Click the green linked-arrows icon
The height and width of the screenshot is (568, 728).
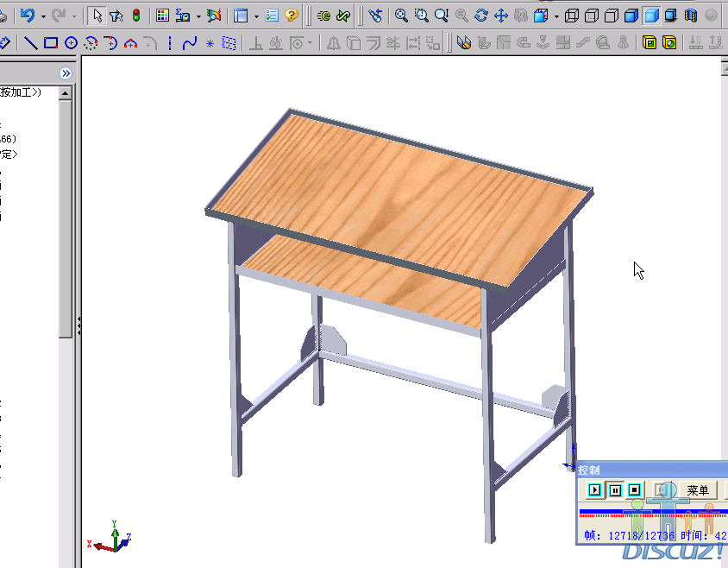[343, 16]
